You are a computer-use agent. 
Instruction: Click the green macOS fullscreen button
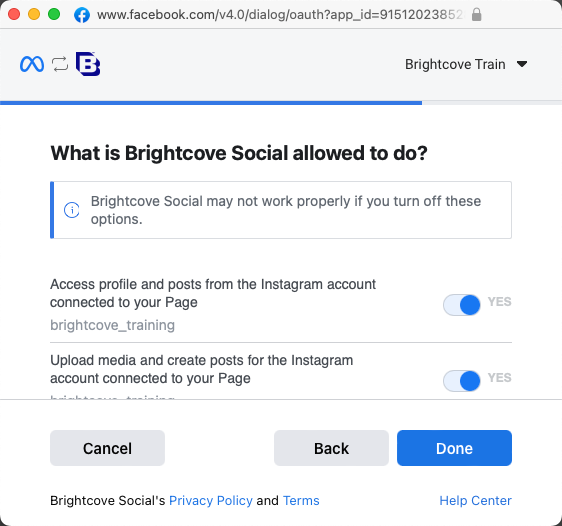[x=54, y=14]
